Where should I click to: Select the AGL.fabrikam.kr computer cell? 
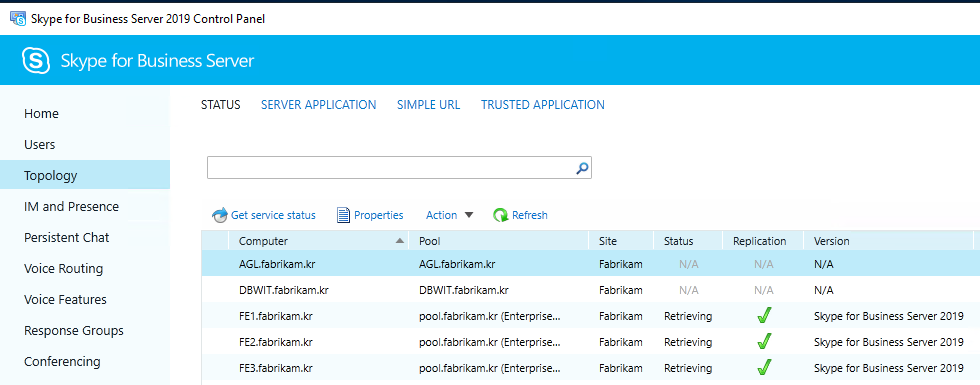point(277,264)
